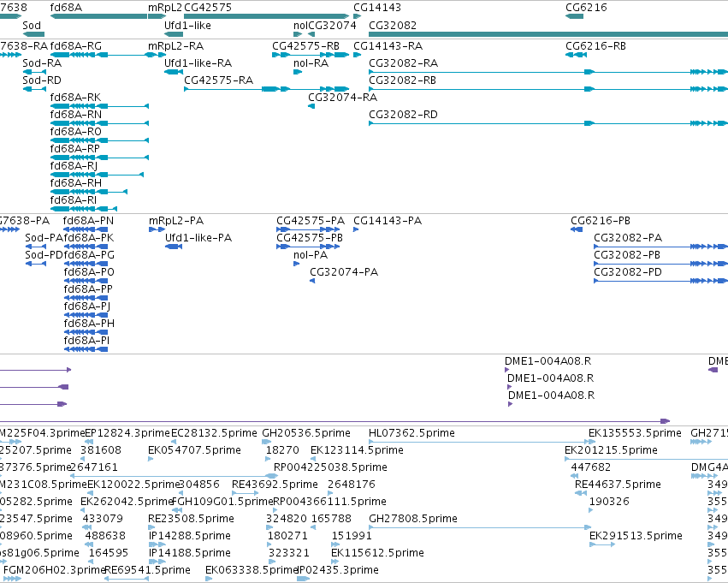The width and height of the screenshot is (728, 583).
Task: Click transcript CG32082-RD label
Action: coord(404,115)
